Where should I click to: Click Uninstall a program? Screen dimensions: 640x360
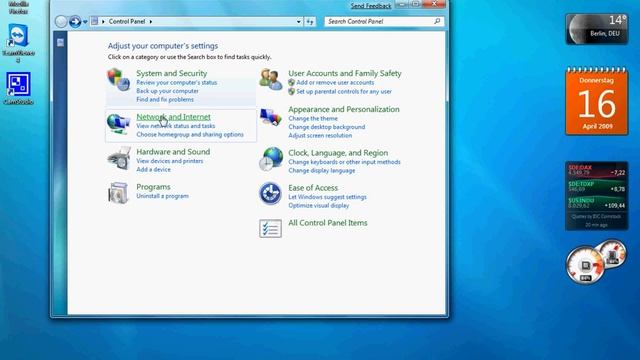click(162, 196)
